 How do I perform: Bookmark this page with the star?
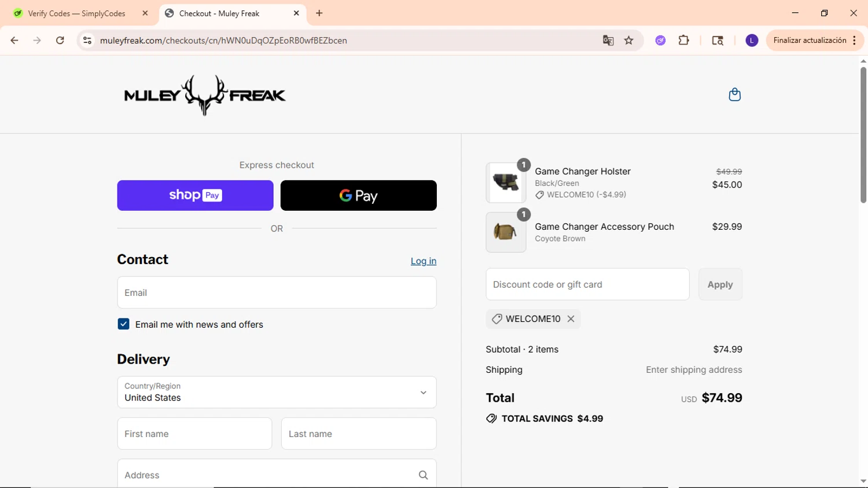click(629, 41)
